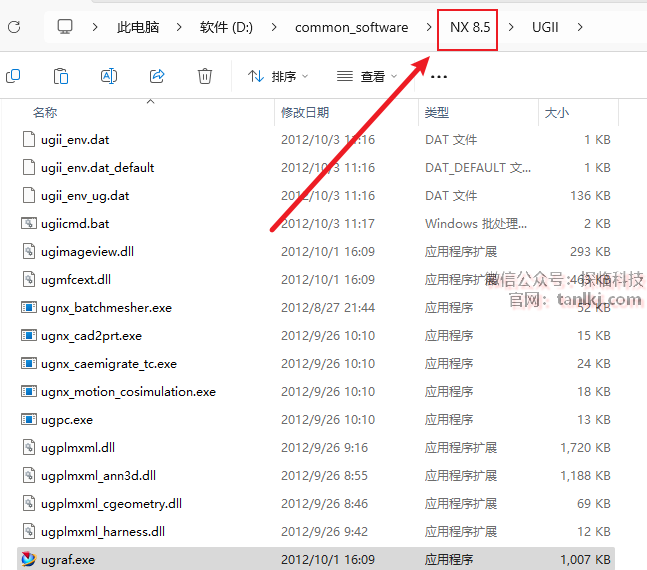The image size is (647, 570).
Task: Click the rename icon in toolbar
Action: point(109,76)
